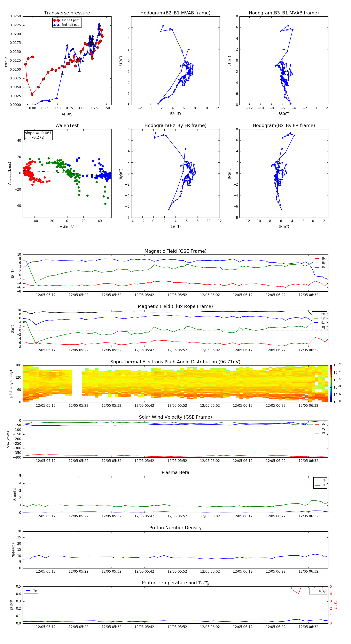Screen dimensions: 351x644
Task: Click the "Hodogram(B2_B1 MVAB frame)" title
Action: [175, 13]
